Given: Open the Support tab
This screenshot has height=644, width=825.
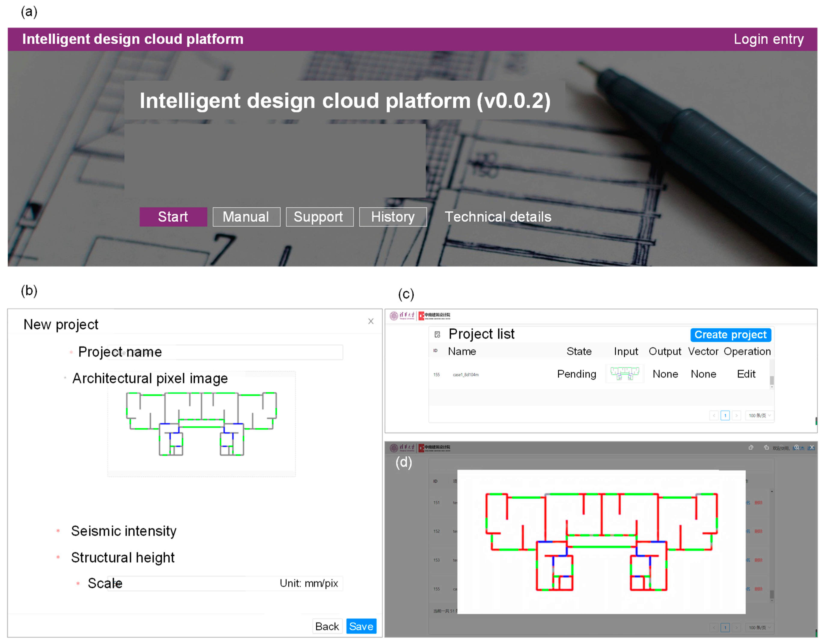Looking at the screenshot, I should tap(320, 217).
